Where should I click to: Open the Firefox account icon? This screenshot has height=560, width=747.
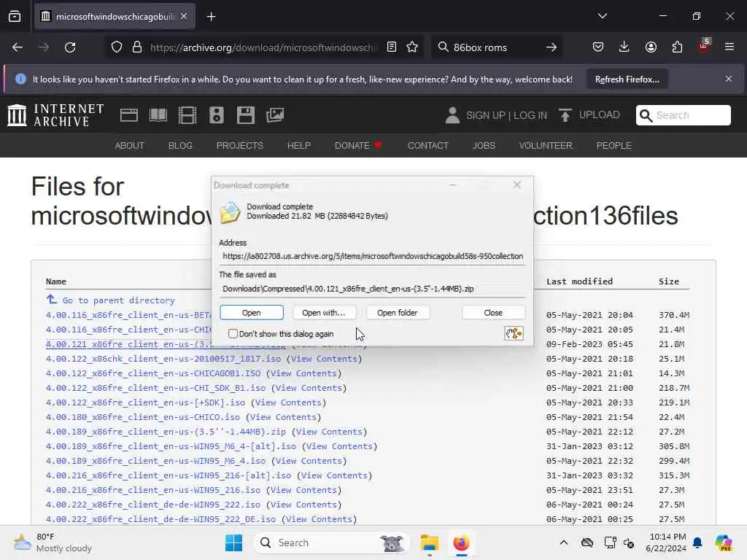(x=651, y=47)
